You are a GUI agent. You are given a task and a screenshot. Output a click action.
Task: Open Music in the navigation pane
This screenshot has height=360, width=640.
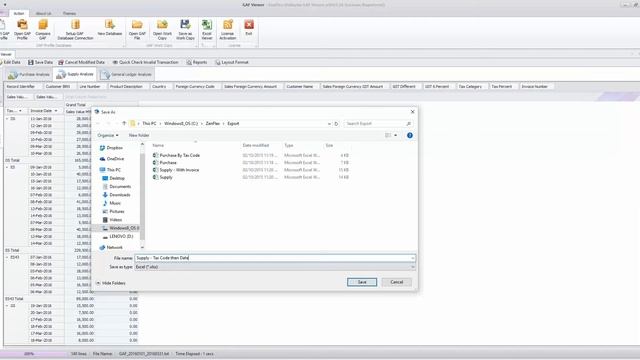[x=112, y=203]
